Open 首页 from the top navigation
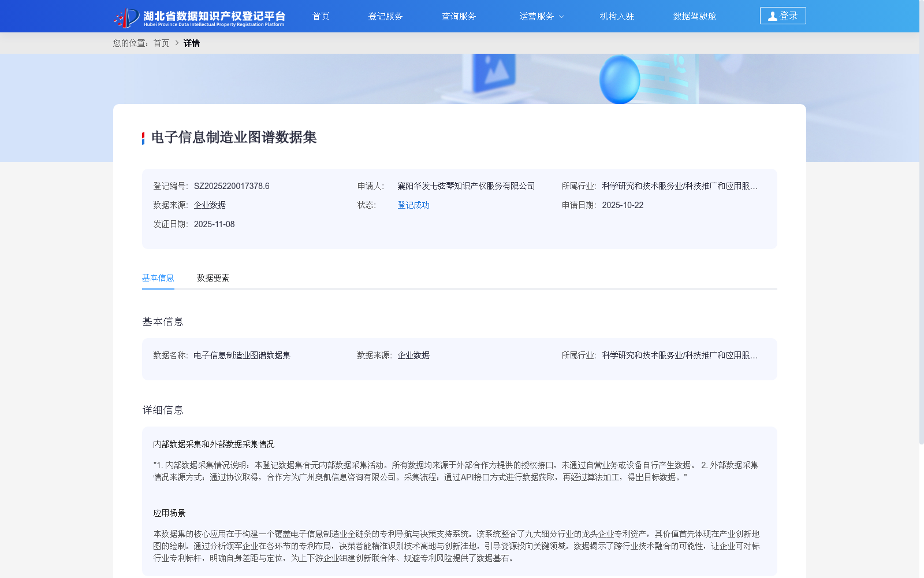924x578 pixels. tap(321, 16)
